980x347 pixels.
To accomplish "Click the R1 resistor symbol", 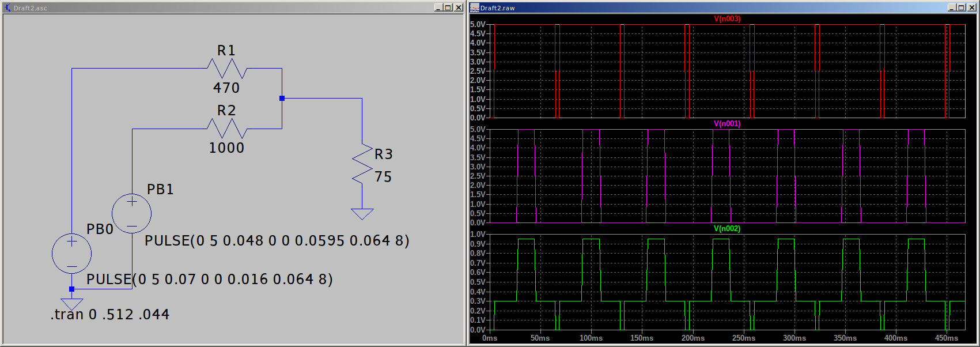I will (x=226, y=69).
